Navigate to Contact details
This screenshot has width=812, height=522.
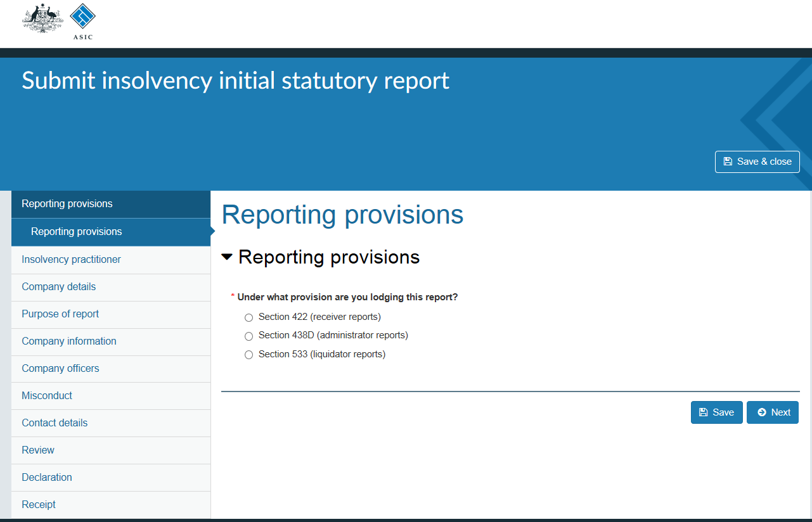point(111,423)
